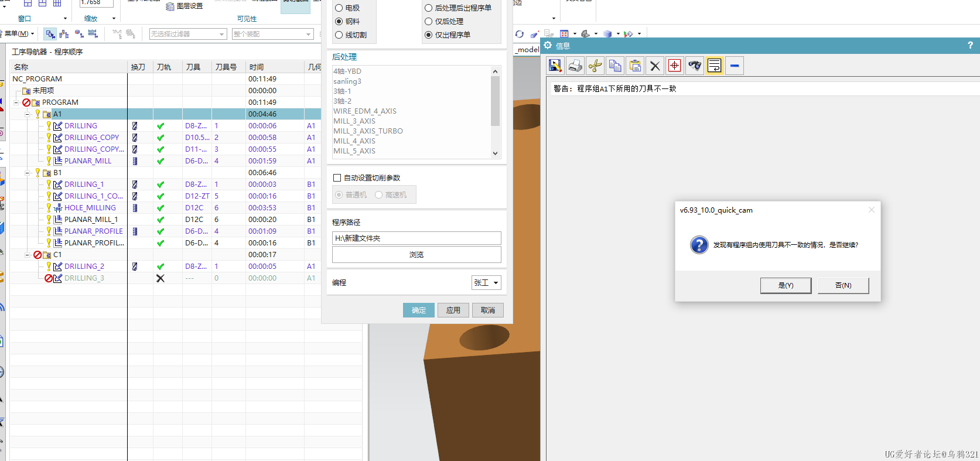Viewport: 980px width, 461px height.
Task: Select the 线切割 radio button
Action: (x=339, y=35)
